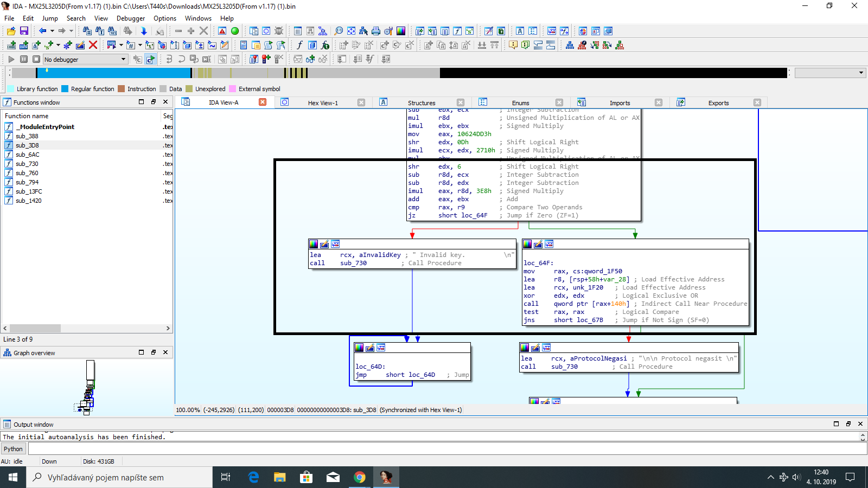This screenshot has height=488, width=868.
Task: Jump back using the blue left arrow
Action: coord(42,31)
